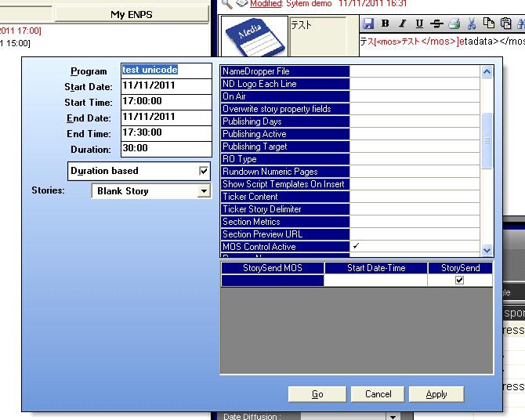The width and height of the screenshot is (525, 420).
Task: Click the Save floppy disk icon
Action: coord(368,24)
